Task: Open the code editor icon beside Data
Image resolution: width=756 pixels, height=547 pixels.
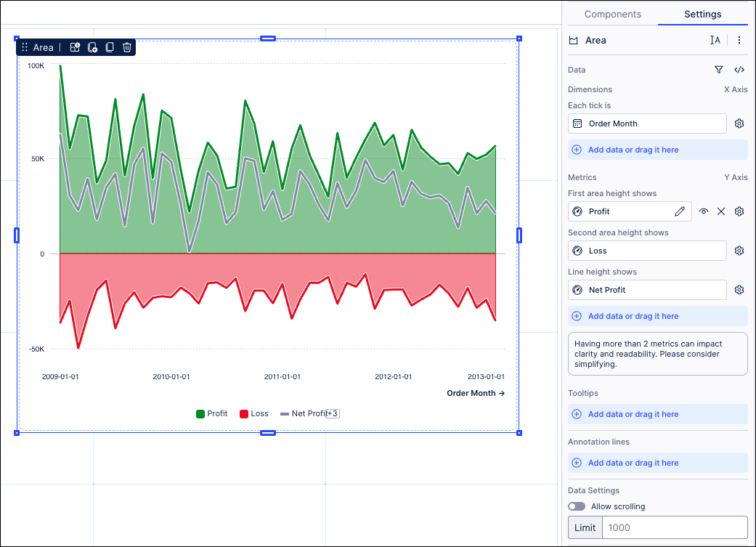Action: pos(739,70)
